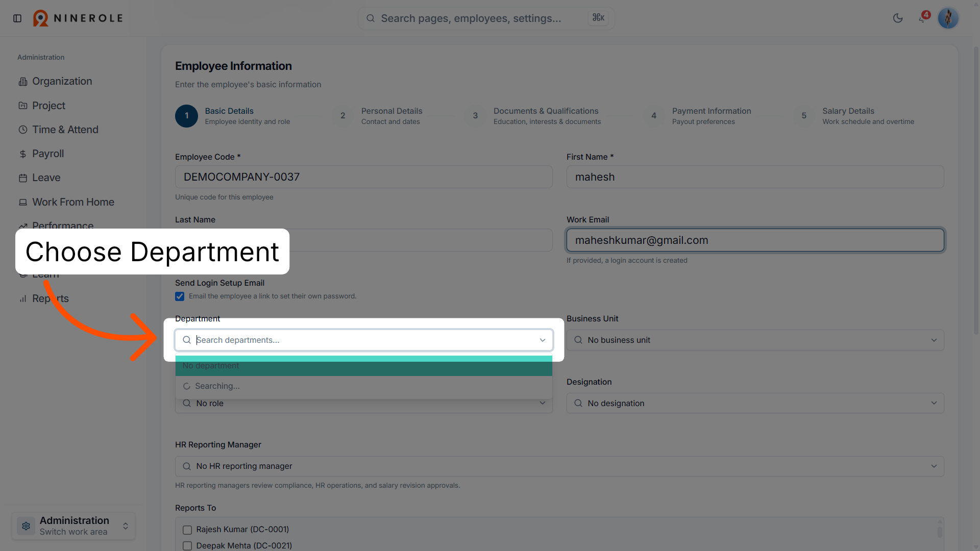Open the HR Reporting Manager dropdown
The image size is (980, 551).
click(559, 466)
